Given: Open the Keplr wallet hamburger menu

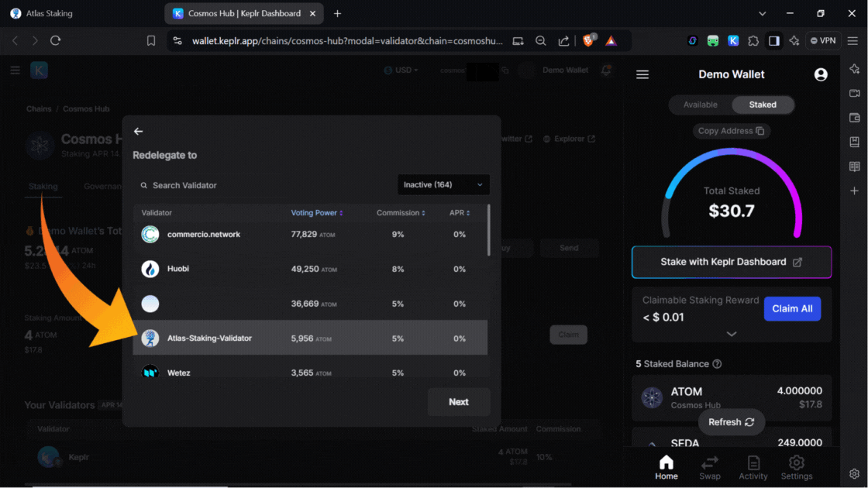Looking at the screenshot, I should [x=642, y=74].
